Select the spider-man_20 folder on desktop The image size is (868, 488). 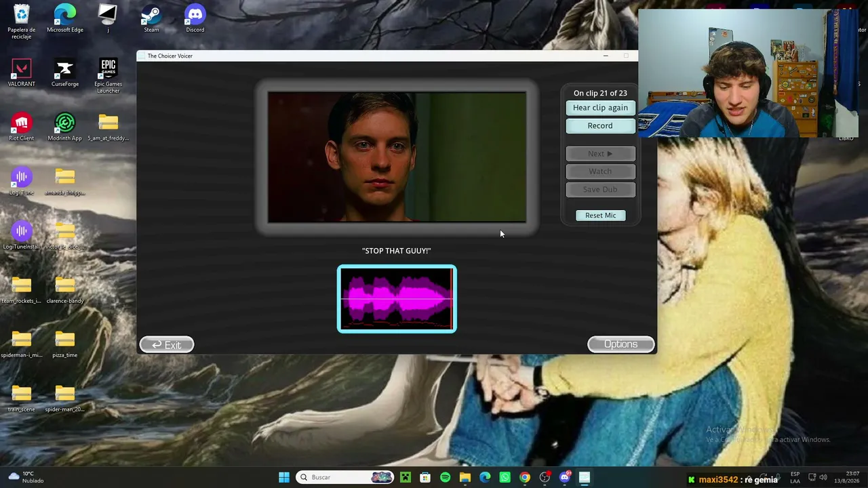(x=65, y=398)
